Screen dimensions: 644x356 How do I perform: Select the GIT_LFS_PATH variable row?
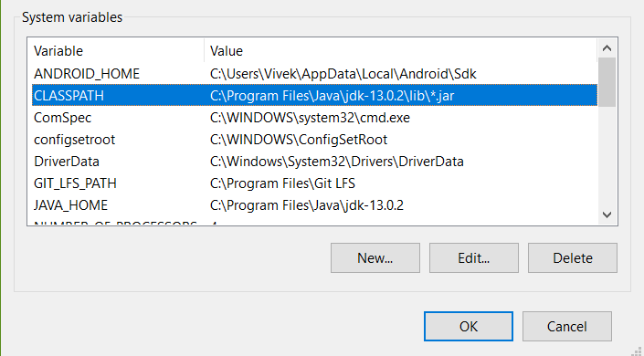314,183
